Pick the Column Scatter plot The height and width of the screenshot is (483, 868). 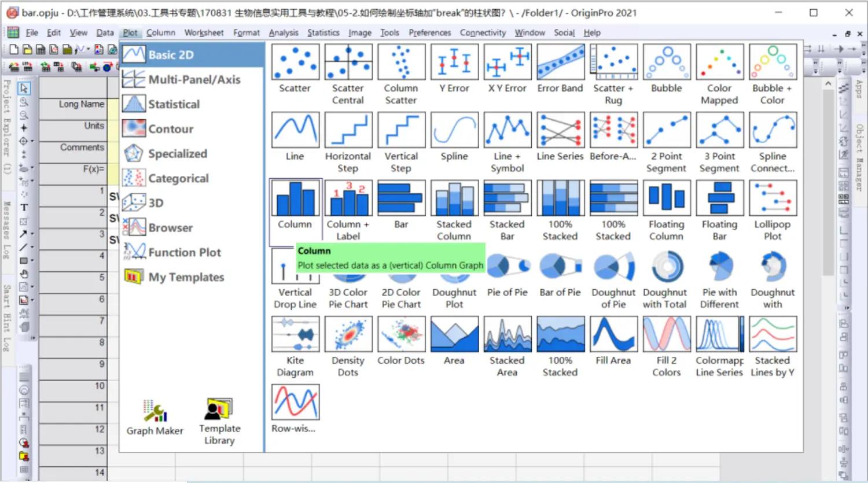[401, 62]
